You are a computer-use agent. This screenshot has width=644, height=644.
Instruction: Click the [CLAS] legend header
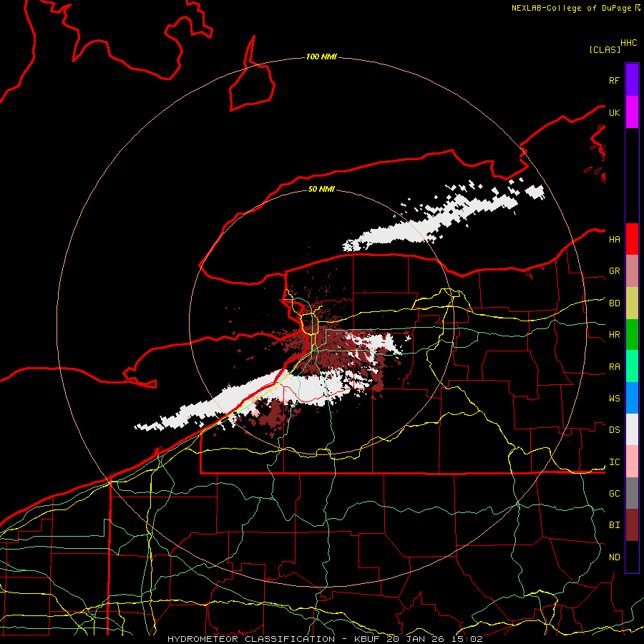coord(605,49)
